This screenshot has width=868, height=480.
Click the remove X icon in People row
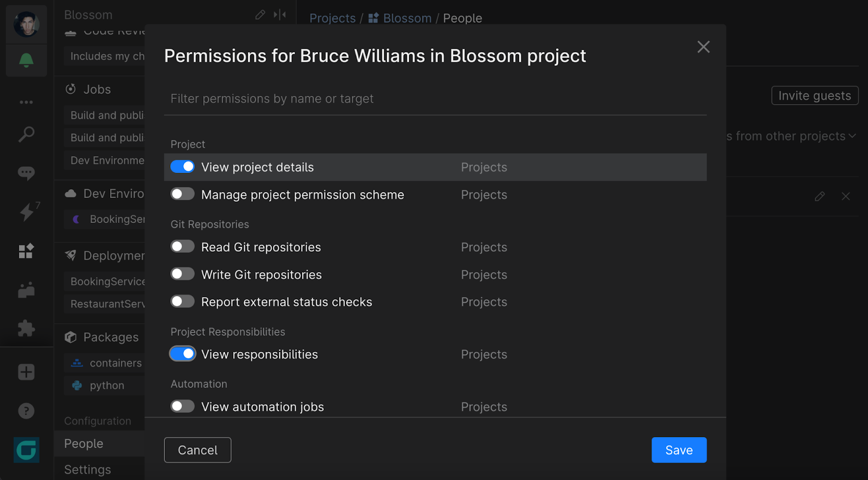[x=846, y=196]
